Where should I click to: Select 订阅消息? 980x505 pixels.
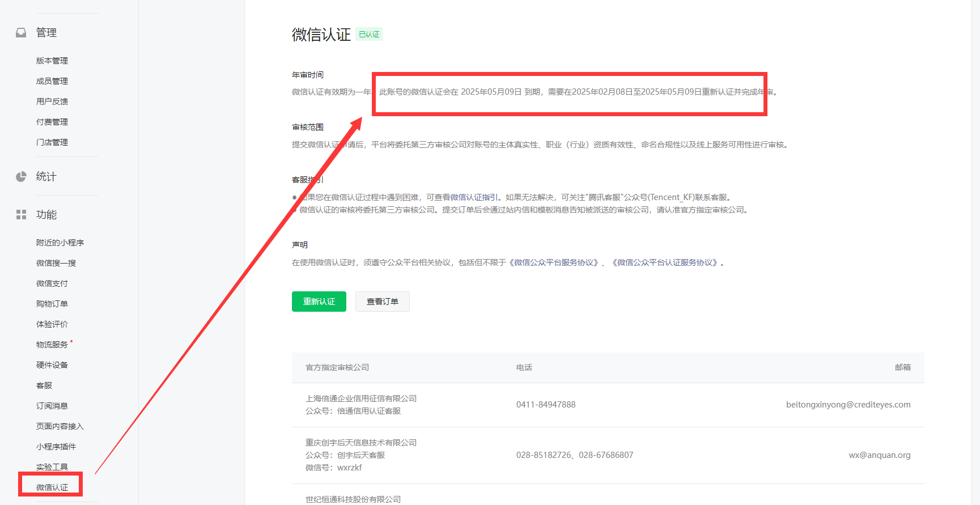click(52, 406)
